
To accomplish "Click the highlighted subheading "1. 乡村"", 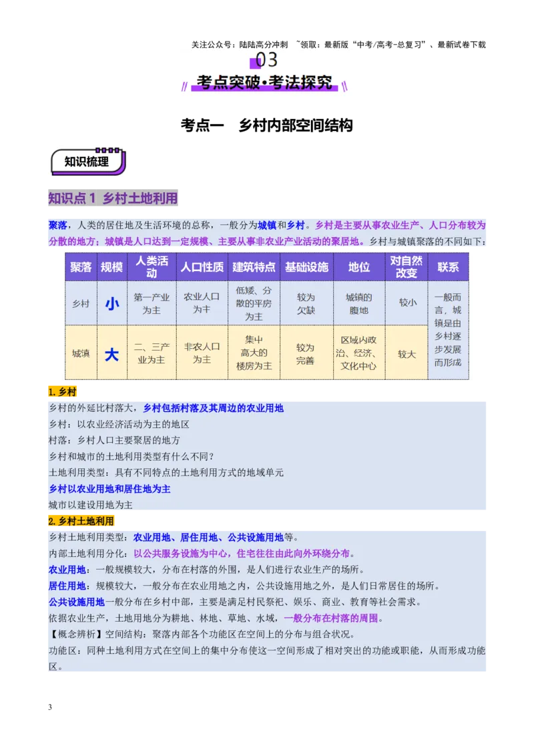I will click(x=63, y=391).
